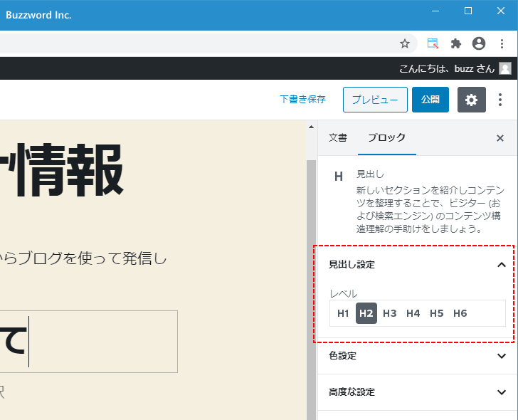Click the 見出し block description text
The image size is (518, 420).
point(430,209)
